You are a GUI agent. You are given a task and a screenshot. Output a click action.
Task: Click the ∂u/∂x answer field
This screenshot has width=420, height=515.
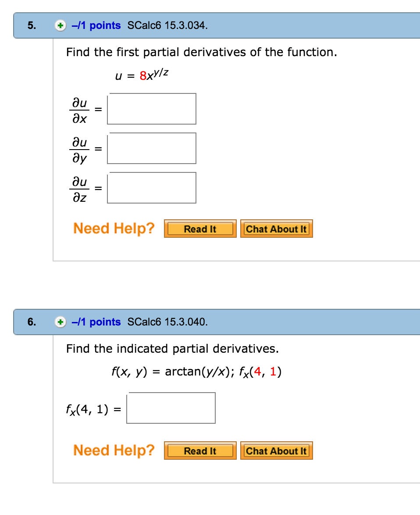pyautogui.click(x=152, y=109)
